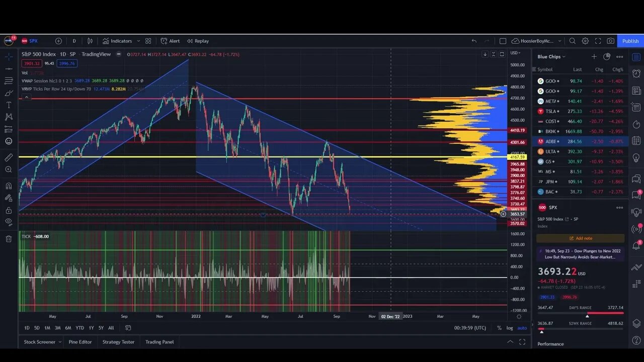The height and width of the screenshot is (362, 644).
Task: Open the Strategy Tester tab
Action: pyautogui.click(x=118, y=342)
